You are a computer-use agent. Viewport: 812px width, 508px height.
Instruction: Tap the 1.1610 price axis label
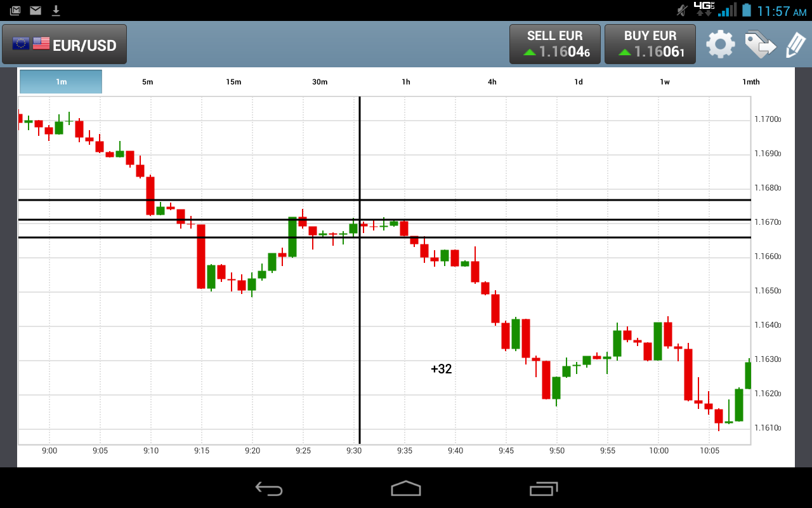(x=768, y=428)
